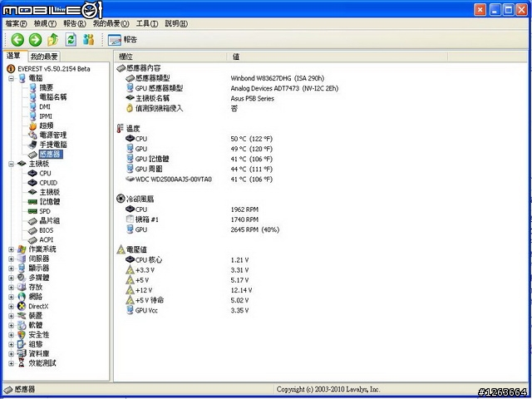Viewport: 532px width, 399px height.
Task: Select the 電腦名稱 tree item
Action: coord(52,97)
